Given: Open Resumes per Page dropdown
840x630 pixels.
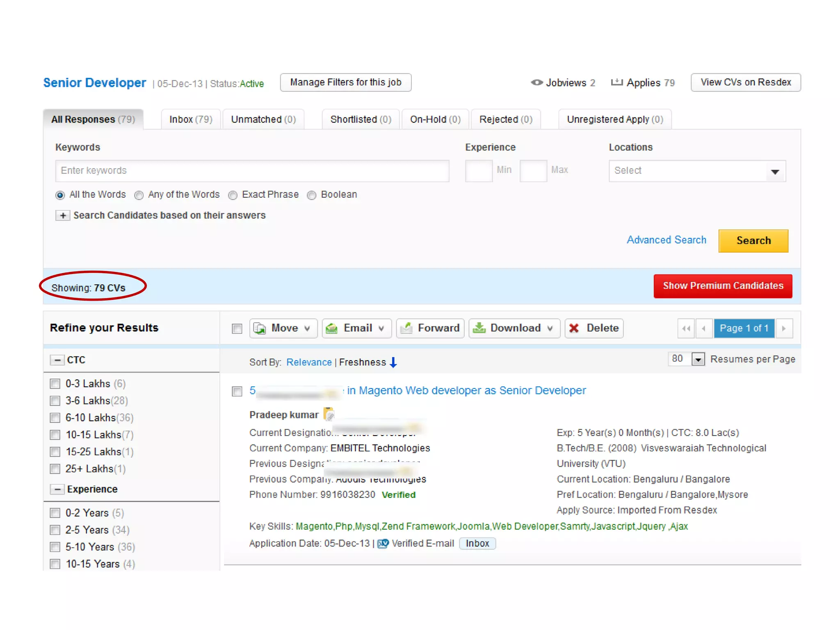Looking at the screenshot, I should tap(698, 359).
